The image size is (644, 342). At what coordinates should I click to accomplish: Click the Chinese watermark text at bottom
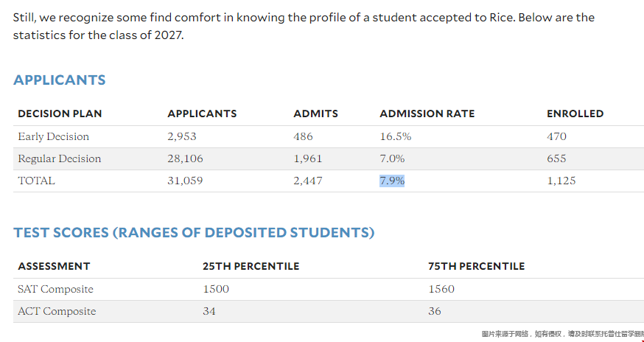click(x=563, y=334)
